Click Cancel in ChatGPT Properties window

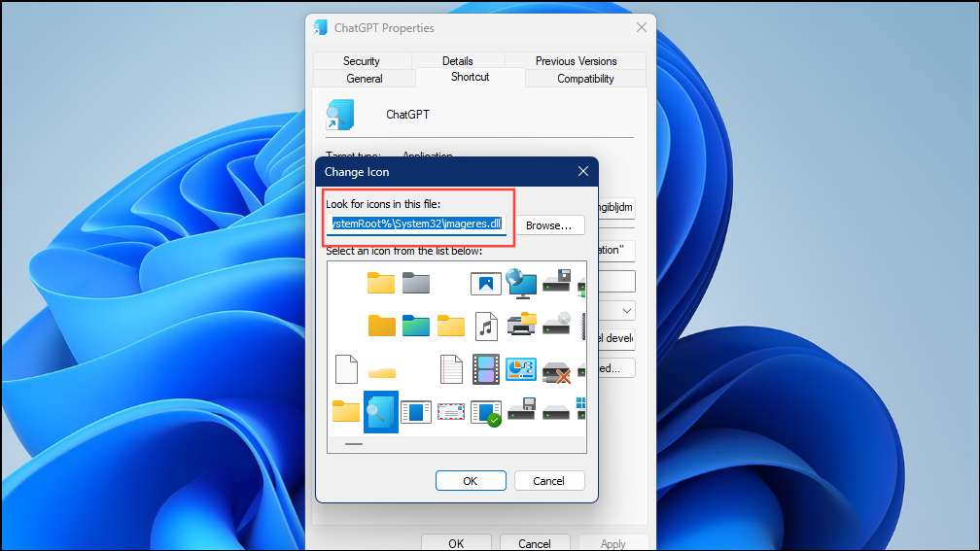pos(535,543)
